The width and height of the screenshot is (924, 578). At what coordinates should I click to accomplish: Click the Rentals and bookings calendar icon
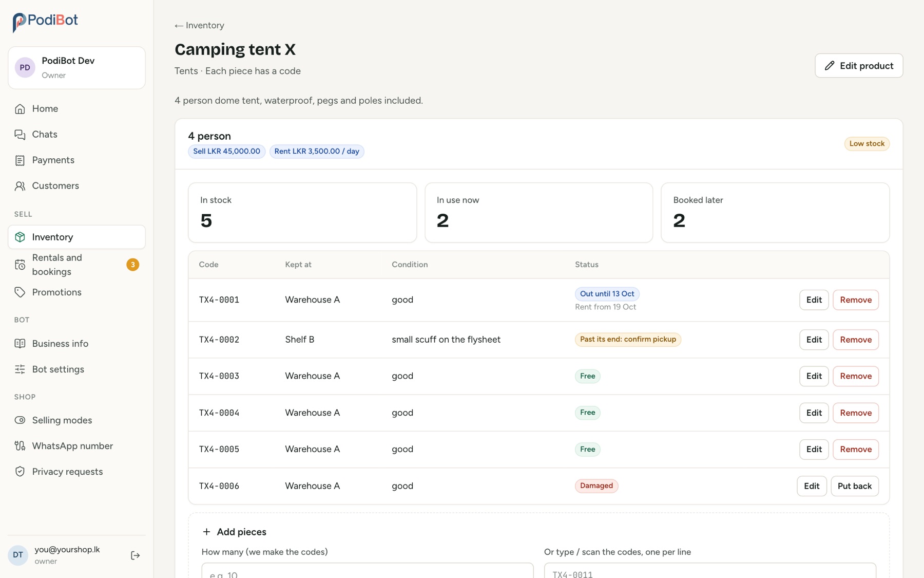[x=20, y=265]
